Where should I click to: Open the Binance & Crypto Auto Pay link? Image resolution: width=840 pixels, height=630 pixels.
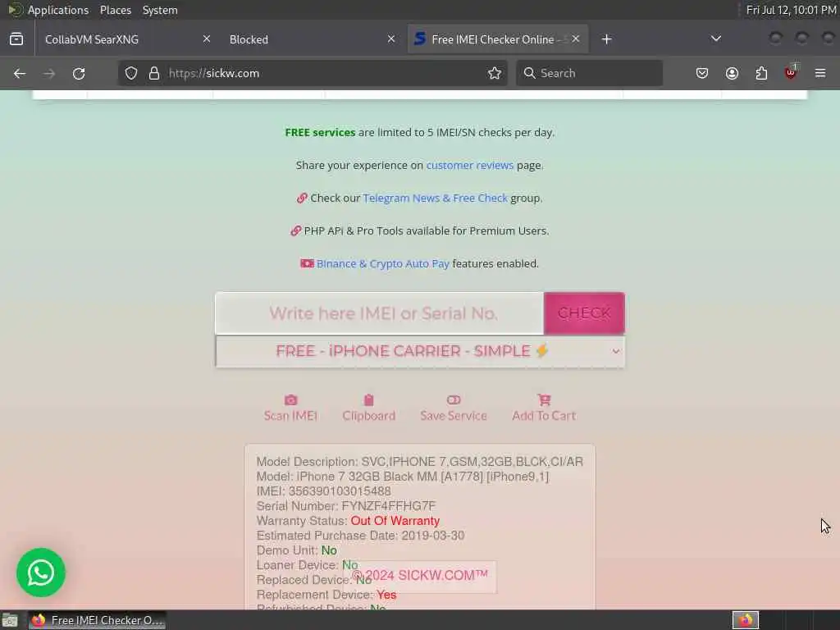click(383, 263)
